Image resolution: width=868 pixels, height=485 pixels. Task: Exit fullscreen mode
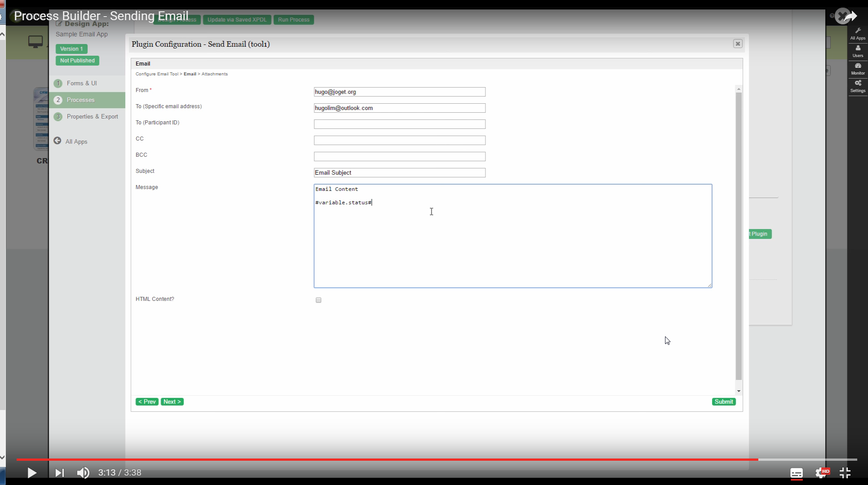[x=845, y=472]
